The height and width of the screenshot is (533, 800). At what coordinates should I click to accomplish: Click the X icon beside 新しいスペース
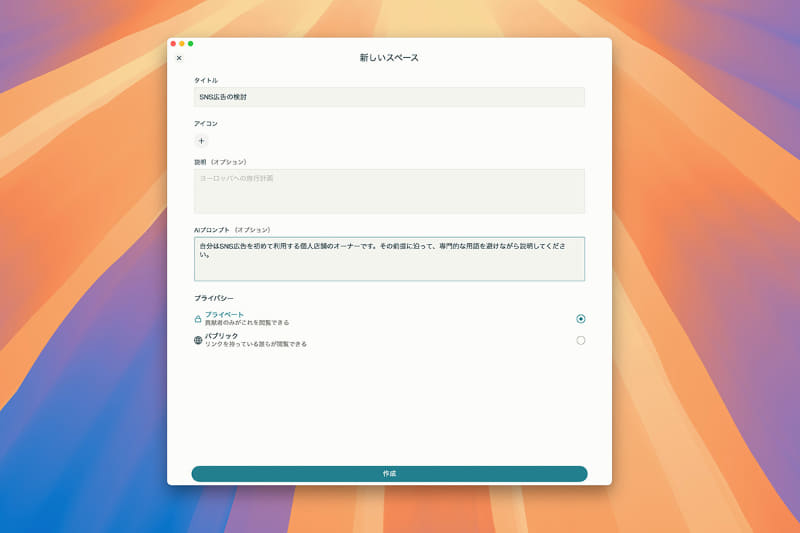(x=179, y=58)
